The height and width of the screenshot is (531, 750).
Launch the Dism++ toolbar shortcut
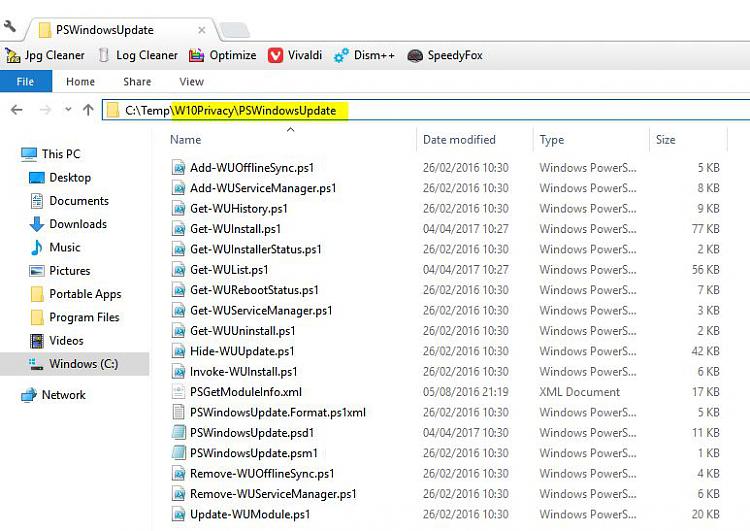[x=364, y=55]
